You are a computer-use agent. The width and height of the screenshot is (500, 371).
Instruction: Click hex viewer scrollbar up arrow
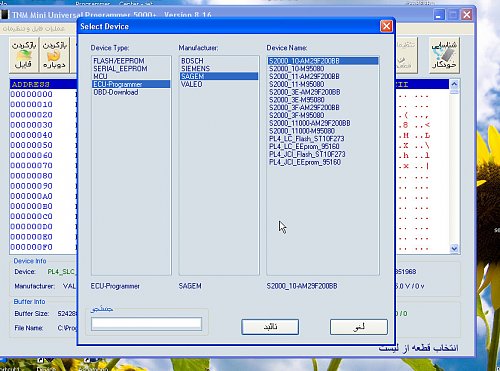(x=454, y=84)
